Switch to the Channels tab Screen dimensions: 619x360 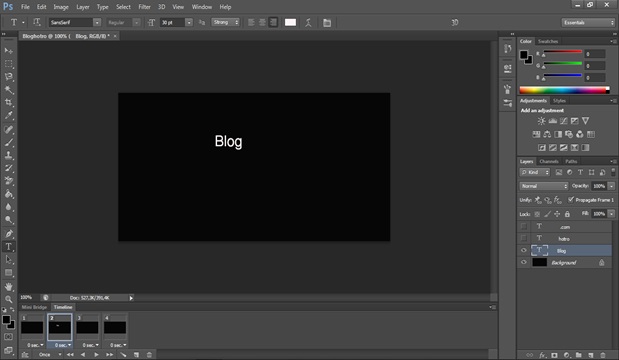click(x=549, y=161)
